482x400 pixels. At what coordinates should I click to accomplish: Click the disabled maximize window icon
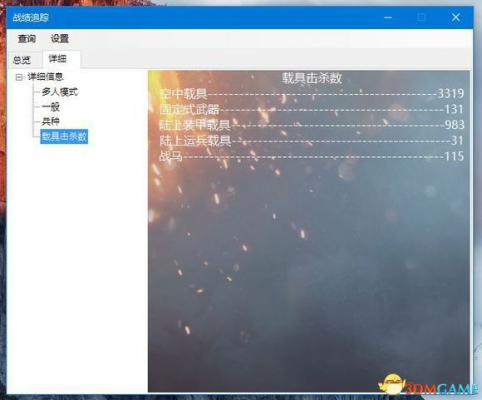[422, 18]
